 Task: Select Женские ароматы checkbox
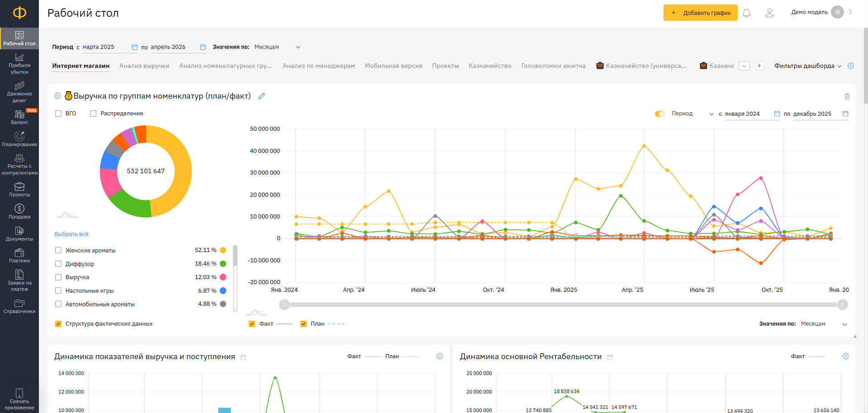(x=58, y=250)
